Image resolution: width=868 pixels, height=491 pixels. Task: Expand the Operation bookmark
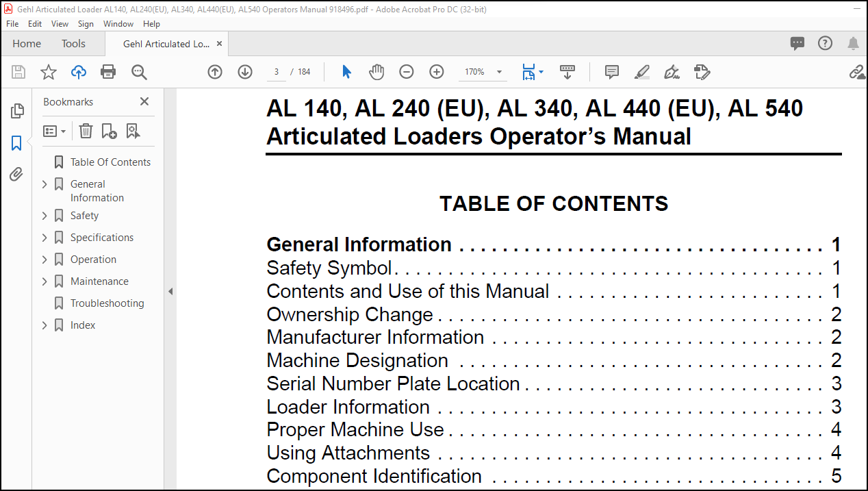point(45,260)
